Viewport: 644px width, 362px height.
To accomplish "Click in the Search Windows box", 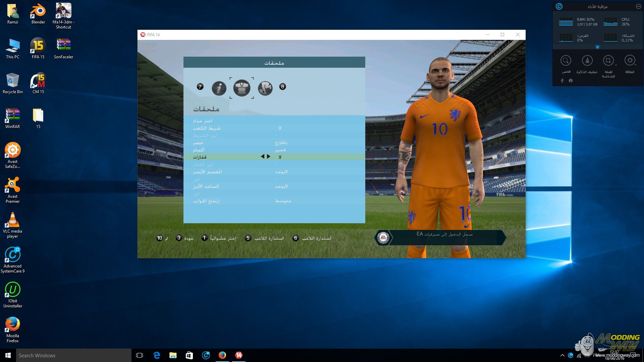I will [74, 355].
